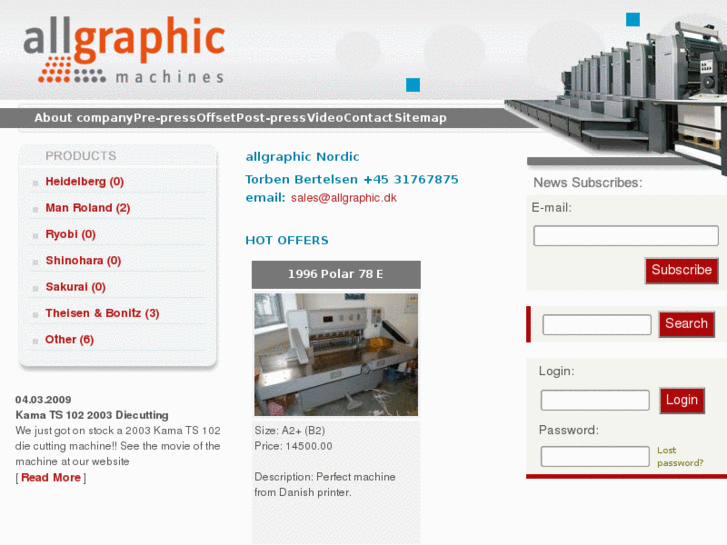The width and height of the screenshot is (727, 545).
Task: Click the sales@allgraphic.dk email link
Action: (x=344, y=198)
